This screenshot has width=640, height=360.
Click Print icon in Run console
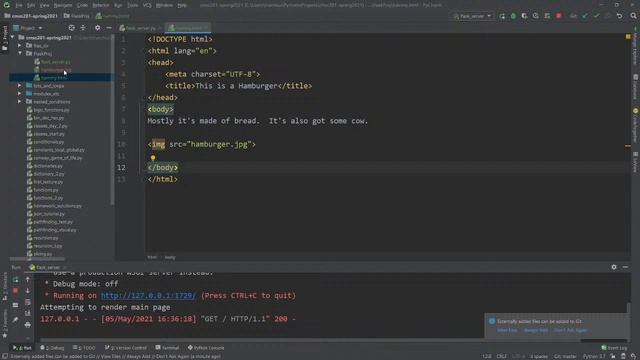click(x=28, y=325)
